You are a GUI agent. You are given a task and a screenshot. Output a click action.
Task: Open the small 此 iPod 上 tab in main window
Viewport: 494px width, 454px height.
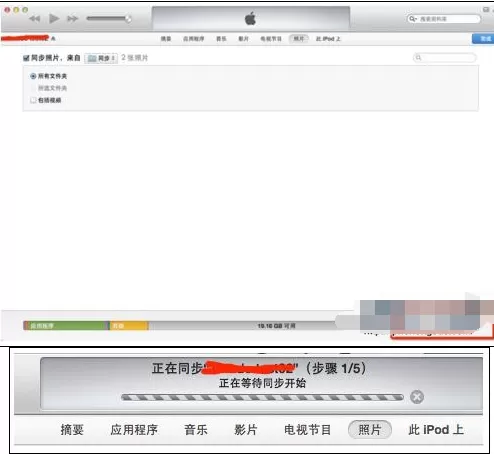click(x=328, y=39)
